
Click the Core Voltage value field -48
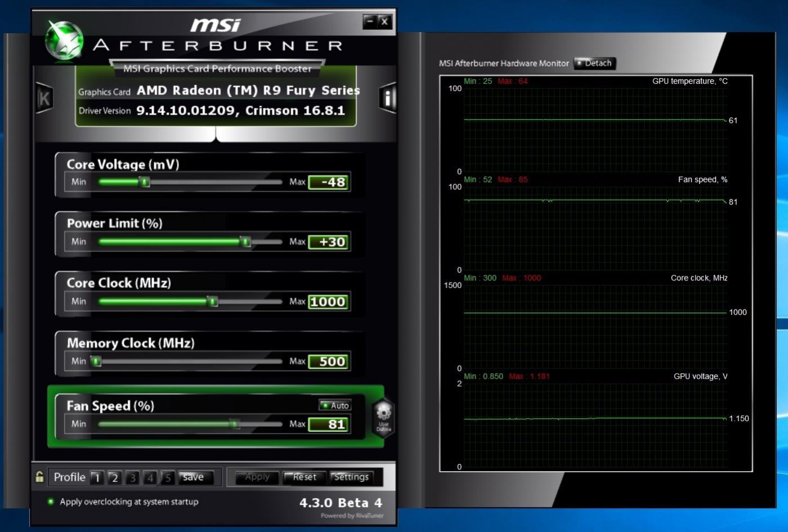tap(329, 182)
